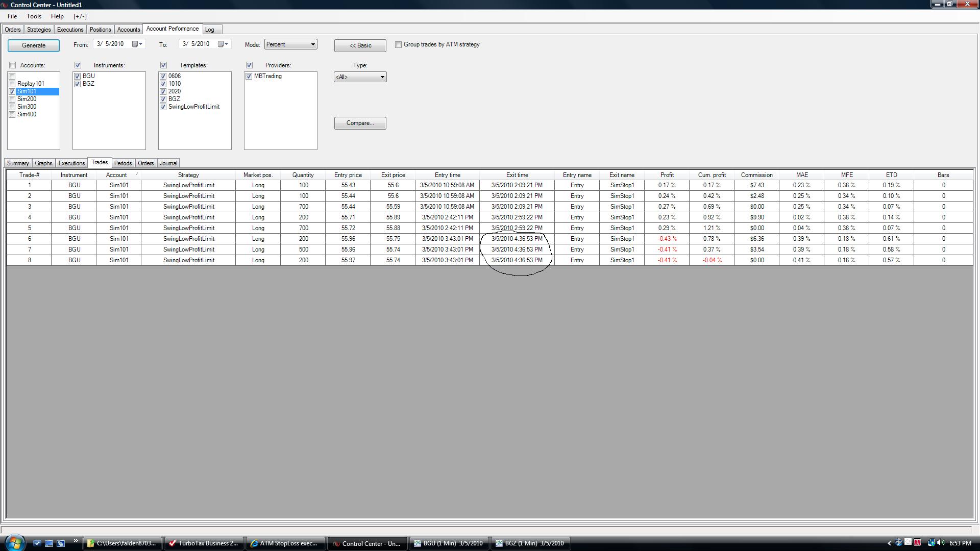
Task: Switch to the Graphs sub-tab
Action: coord(43,163)
